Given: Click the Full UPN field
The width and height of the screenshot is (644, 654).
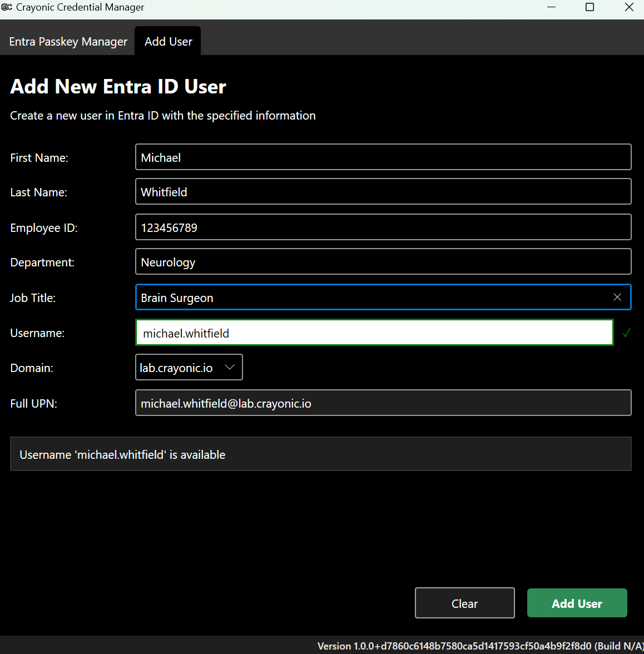Looking at the screenshot, I should point(383,403).
